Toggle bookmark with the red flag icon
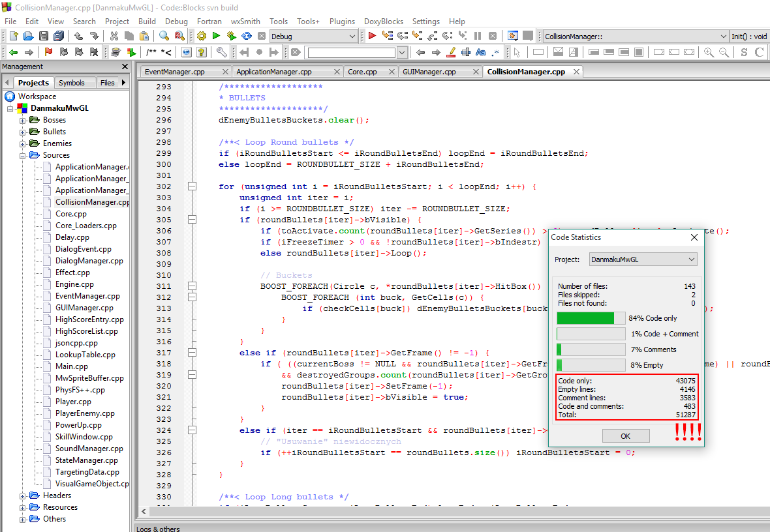The width and height of the screenshot is (770, 532). [48, 52]
